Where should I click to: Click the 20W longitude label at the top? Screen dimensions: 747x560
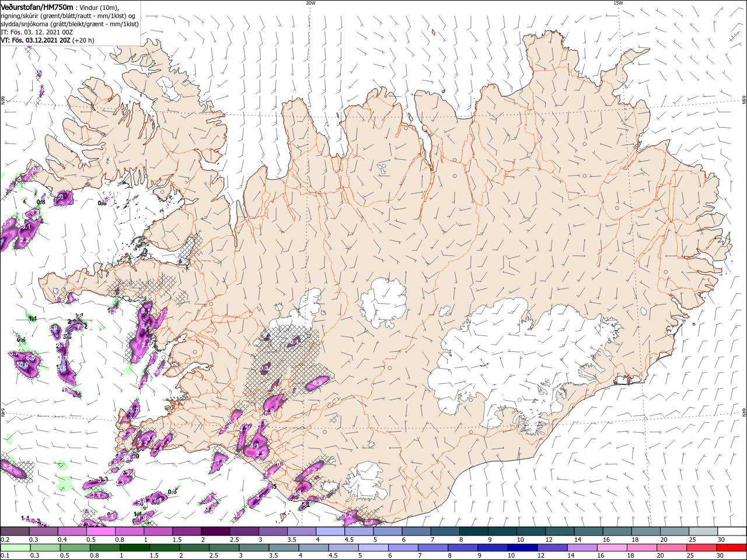point(310,3)
